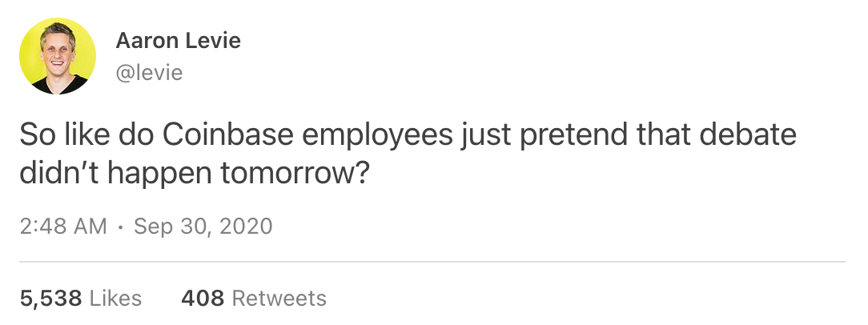
Task: Open the Retweets label
Action: coord(279,299)
